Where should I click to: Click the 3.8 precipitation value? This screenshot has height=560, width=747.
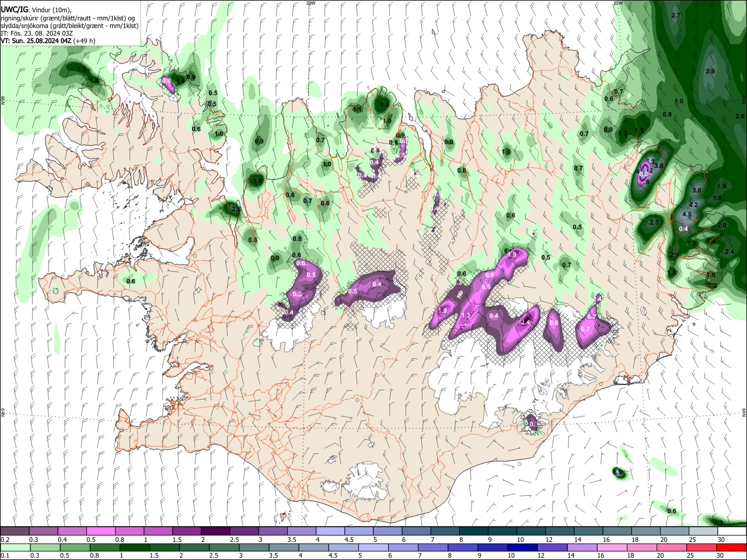coord(659,166)
